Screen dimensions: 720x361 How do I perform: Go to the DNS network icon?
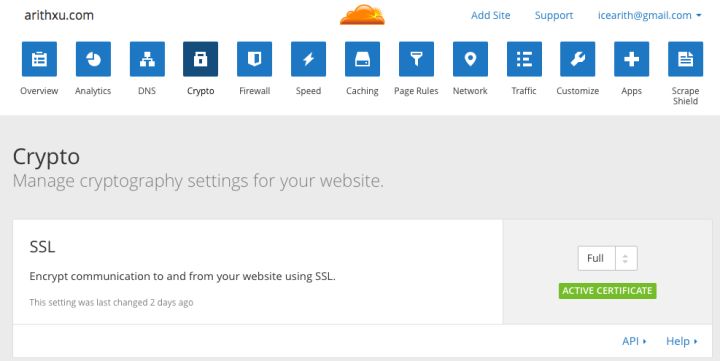147,59
